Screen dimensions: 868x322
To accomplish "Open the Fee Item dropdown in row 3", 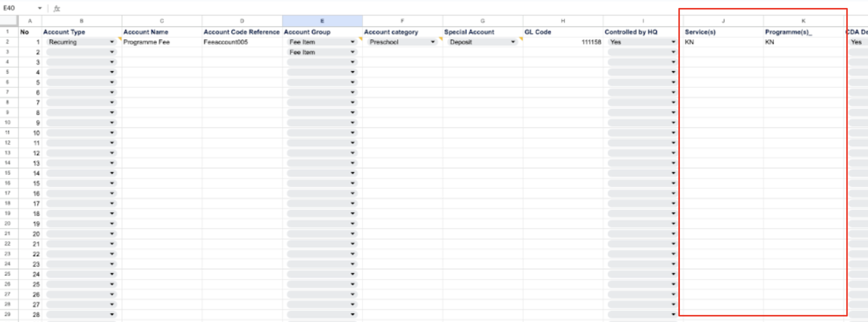I will [x=352, y=52].
